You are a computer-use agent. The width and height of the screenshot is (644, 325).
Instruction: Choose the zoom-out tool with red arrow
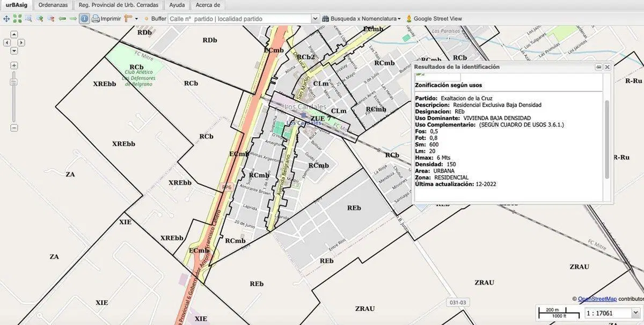[51, 18]
